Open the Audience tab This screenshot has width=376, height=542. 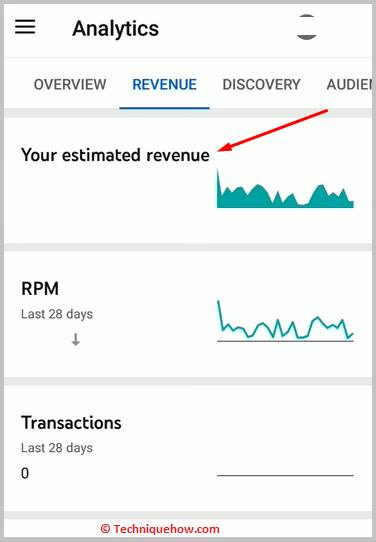(349, 84)
